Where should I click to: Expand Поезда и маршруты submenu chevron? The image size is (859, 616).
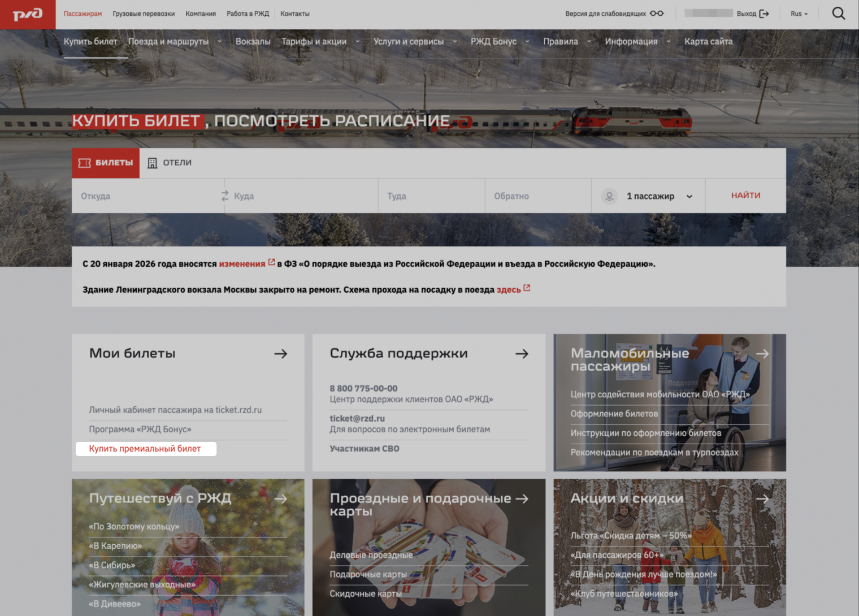tap(219, 41)
